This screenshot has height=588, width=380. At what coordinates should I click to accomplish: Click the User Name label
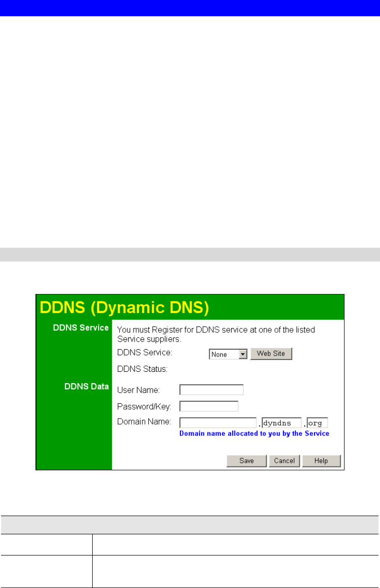(138, 390)
